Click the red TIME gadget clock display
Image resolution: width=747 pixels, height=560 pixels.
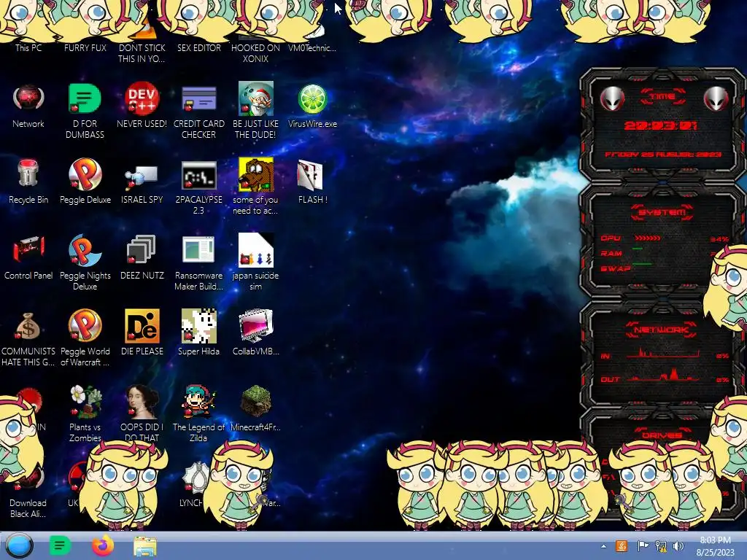point(662,125)
